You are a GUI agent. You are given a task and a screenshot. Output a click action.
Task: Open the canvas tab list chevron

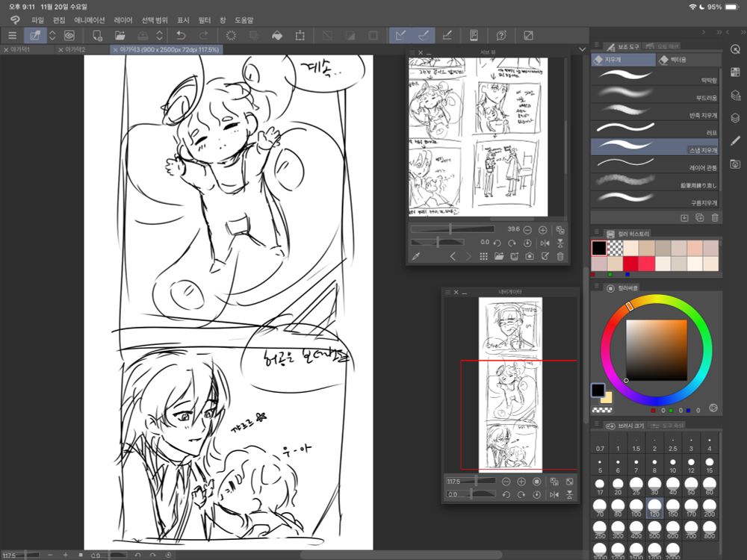[582, 49]
